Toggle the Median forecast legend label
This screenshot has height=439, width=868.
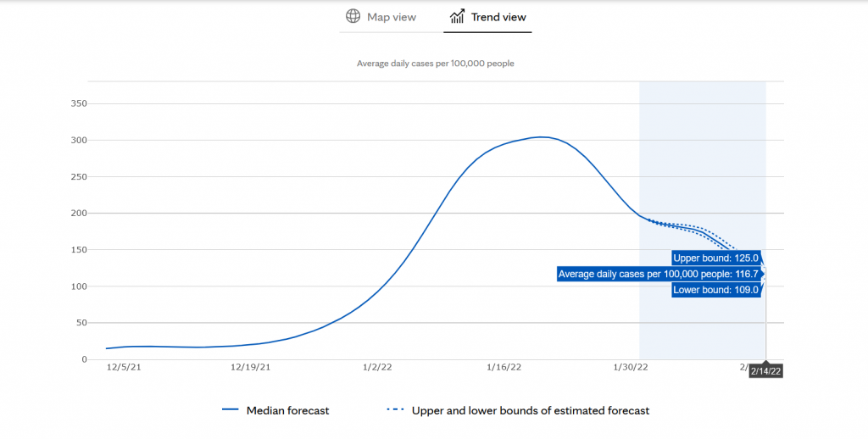click(287, 411)
